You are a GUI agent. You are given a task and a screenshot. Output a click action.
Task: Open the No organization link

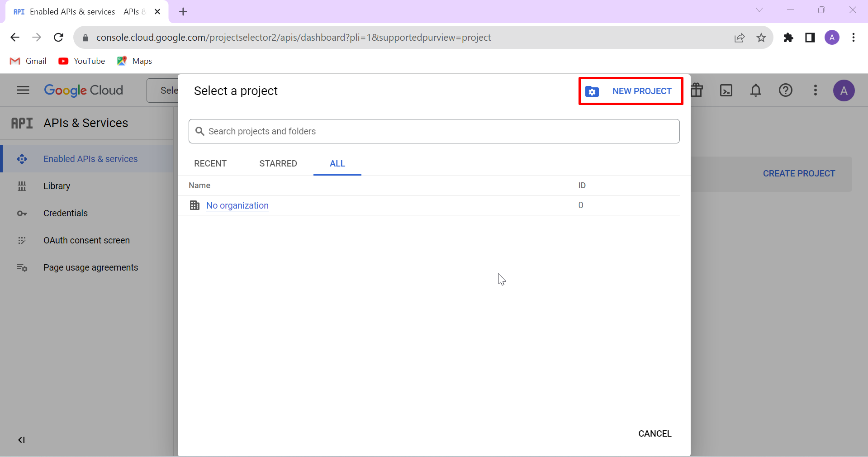click(237, 205)
